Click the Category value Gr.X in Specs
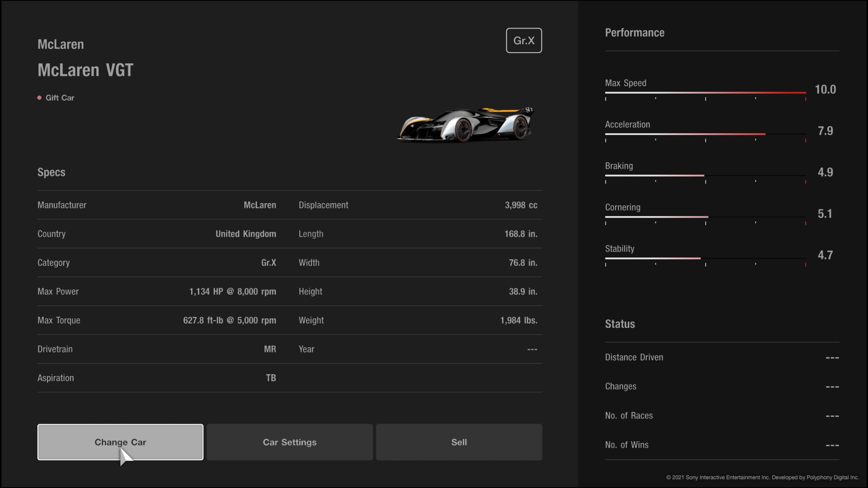The image size is (868, 488). (269, 263)
